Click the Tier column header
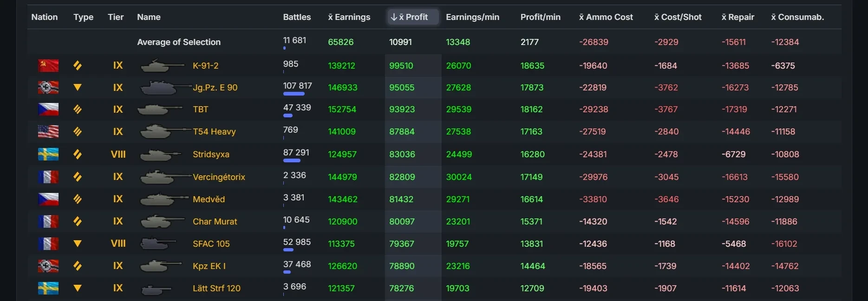Screen dimensions: 868x301 [116, 17]
